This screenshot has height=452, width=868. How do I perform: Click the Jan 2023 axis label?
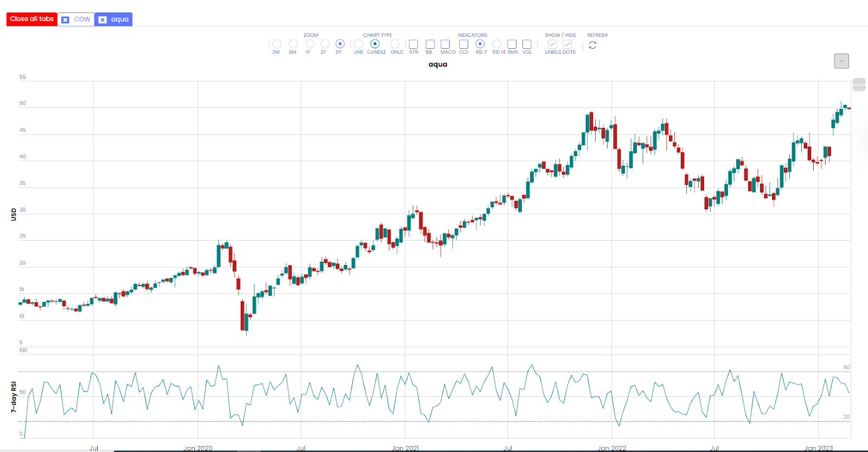click(819, 448)
